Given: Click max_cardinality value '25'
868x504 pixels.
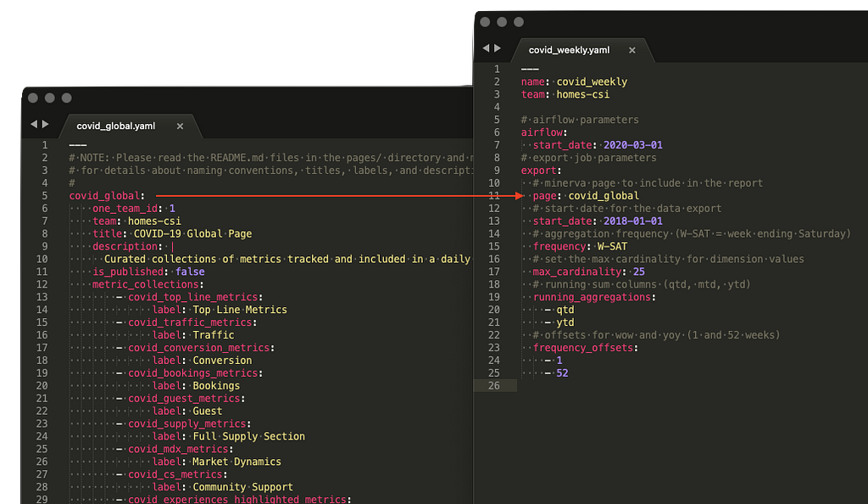Looking at the screenshot, I should (639, 272).
